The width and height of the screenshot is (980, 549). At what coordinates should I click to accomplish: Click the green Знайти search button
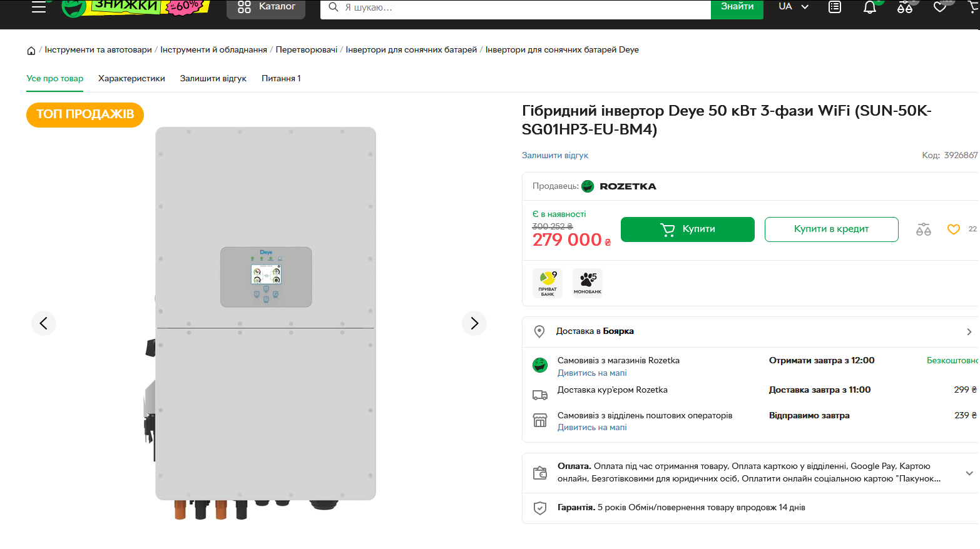(x=737, y=8)
